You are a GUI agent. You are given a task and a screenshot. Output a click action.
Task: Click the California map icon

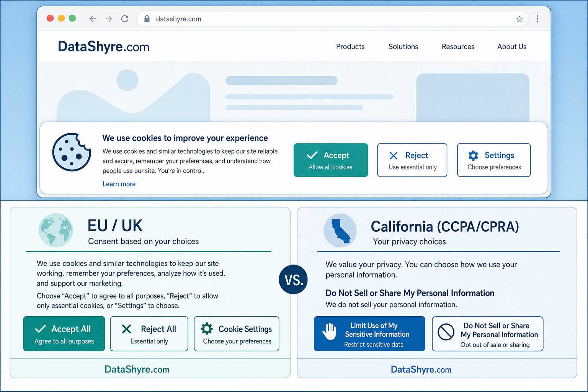tap(340, 230)
